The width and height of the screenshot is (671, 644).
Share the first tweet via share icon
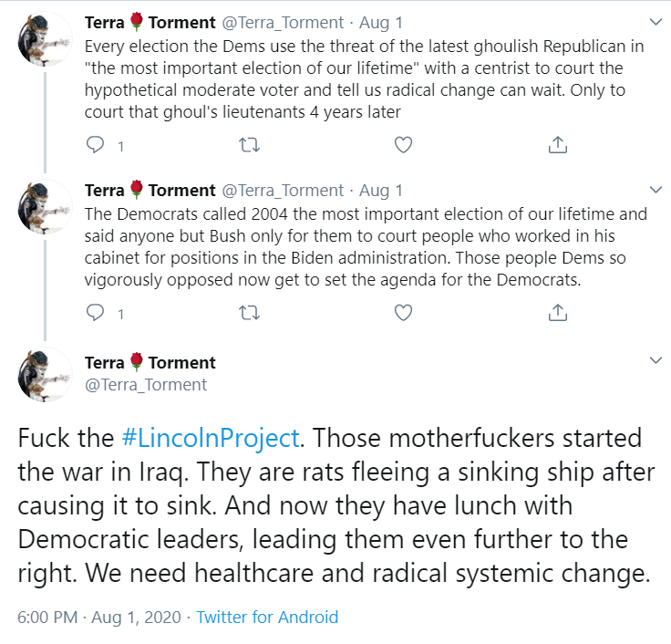(x=558, y=145)
